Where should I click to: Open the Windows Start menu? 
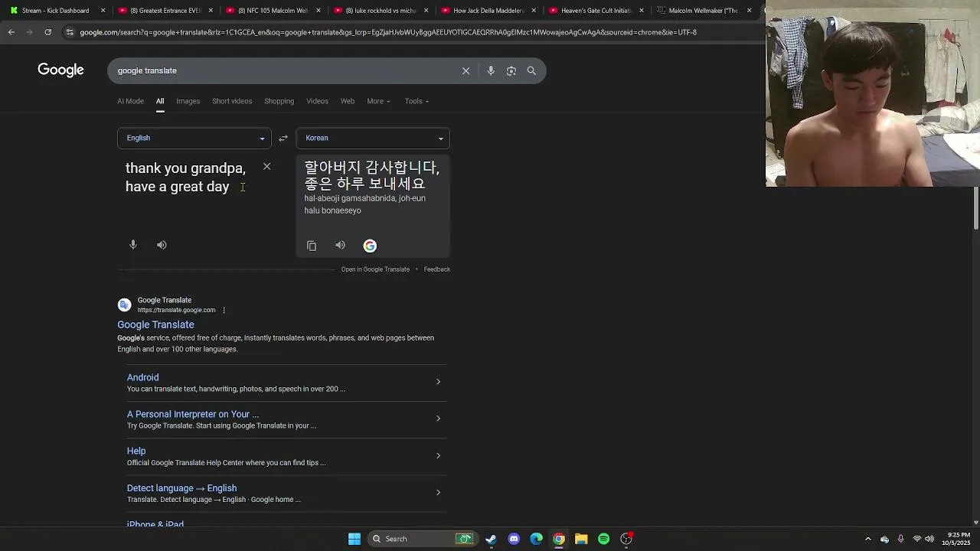click(354, 539)
